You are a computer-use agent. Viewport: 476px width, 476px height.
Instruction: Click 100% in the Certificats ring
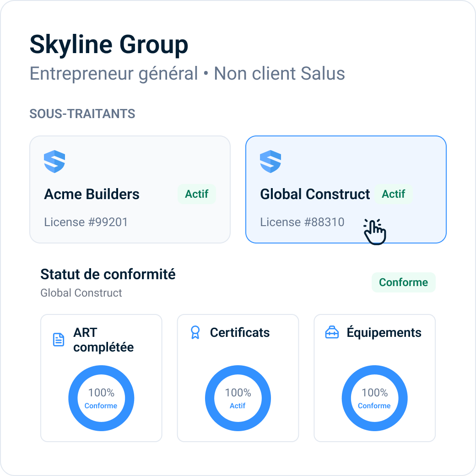[238, 393]
